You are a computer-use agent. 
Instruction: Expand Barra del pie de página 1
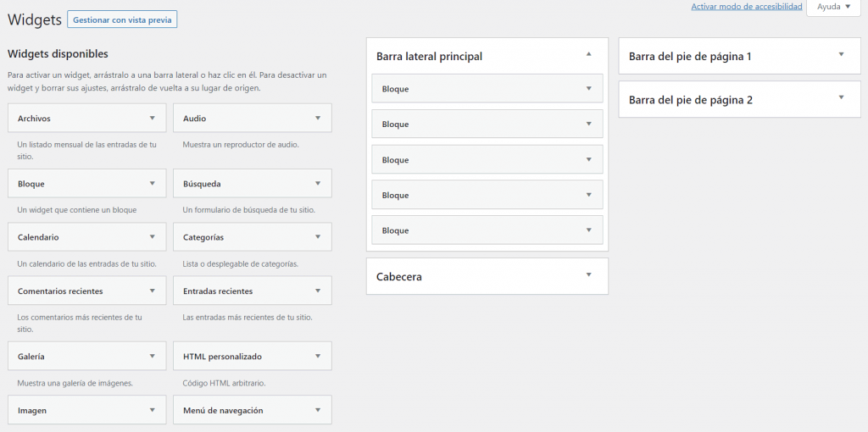point(841,55)
